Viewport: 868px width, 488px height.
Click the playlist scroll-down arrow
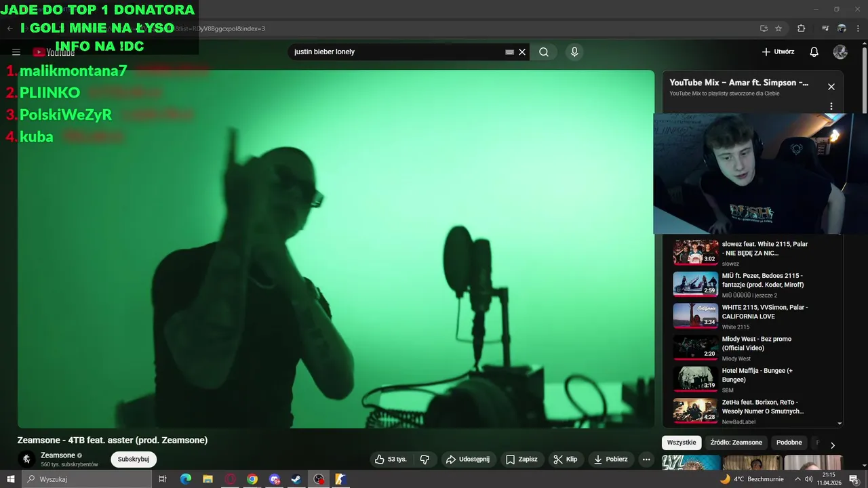[x=840, y=424]
